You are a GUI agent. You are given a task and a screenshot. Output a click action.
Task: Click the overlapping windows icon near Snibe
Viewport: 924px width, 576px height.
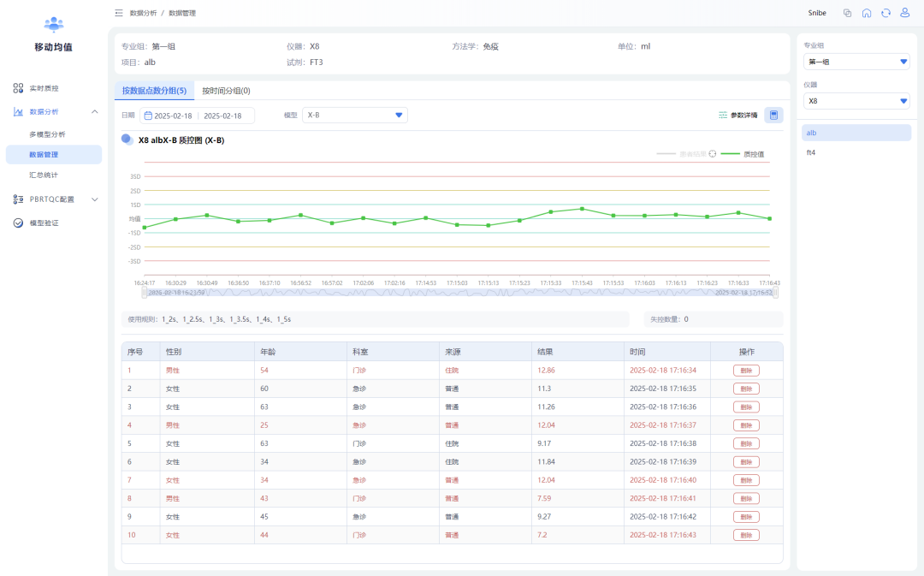coord(847,13)
